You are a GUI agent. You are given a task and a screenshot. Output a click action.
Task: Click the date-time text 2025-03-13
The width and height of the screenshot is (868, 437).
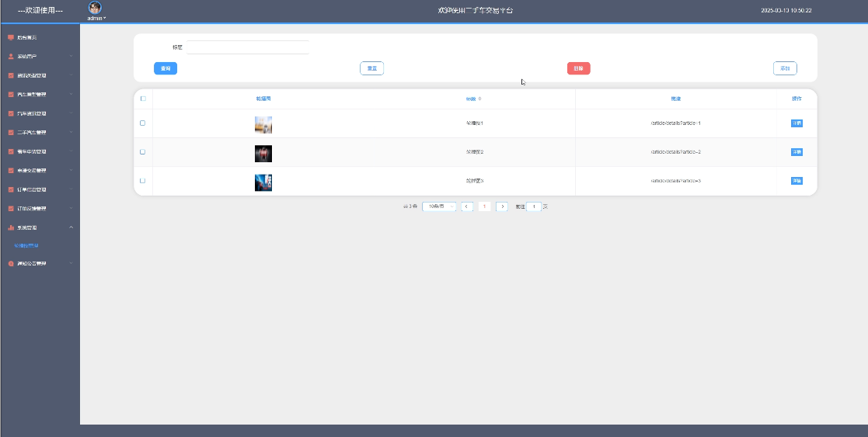786,11
